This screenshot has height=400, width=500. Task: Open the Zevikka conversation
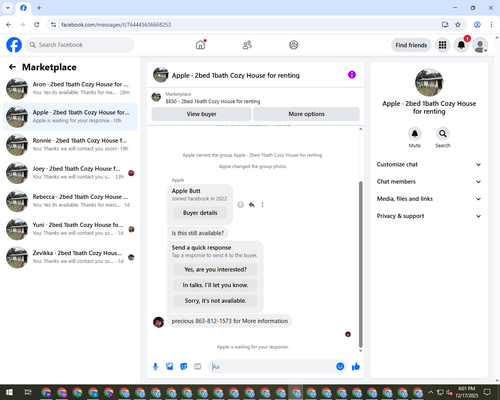tap(70, 257)
